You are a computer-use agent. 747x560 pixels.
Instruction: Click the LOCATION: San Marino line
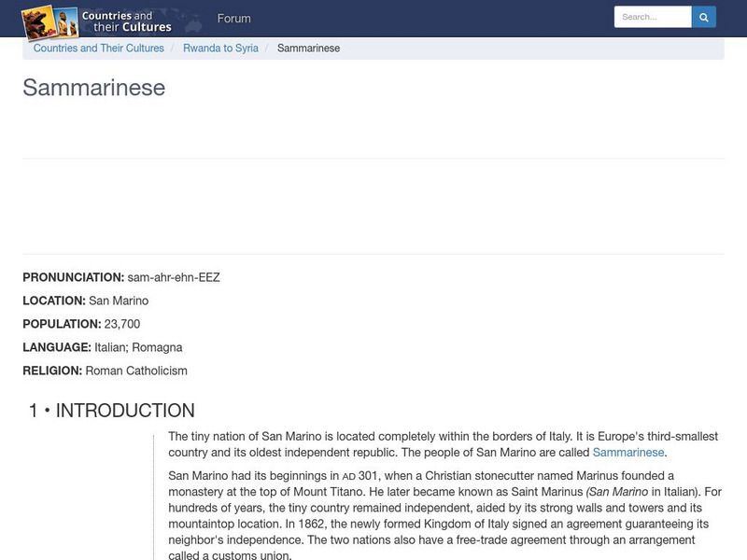point(86,301)
